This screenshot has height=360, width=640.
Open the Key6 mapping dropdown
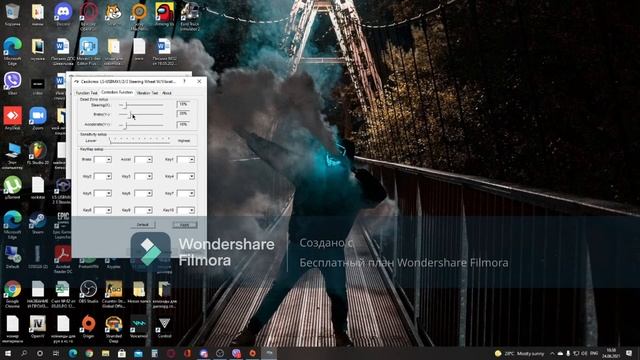pos(143,193)
